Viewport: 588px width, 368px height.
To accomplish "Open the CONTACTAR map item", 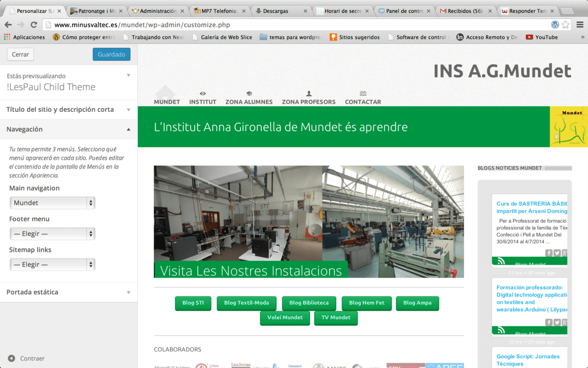I will [x=363, y=98].
